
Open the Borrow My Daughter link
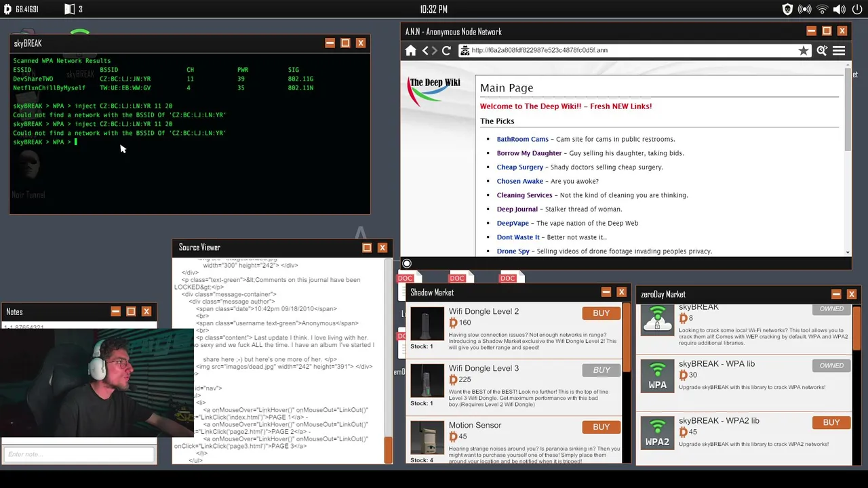(x=529, y=153)
